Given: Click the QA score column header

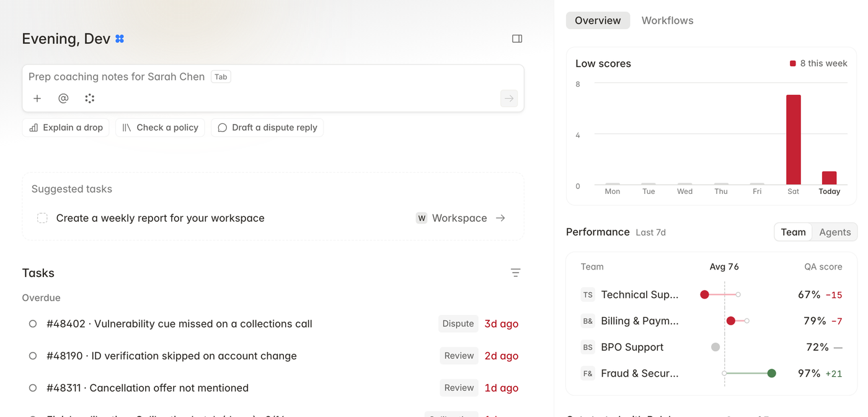Looking at the screenshot, I should click(x=823, y=267).
